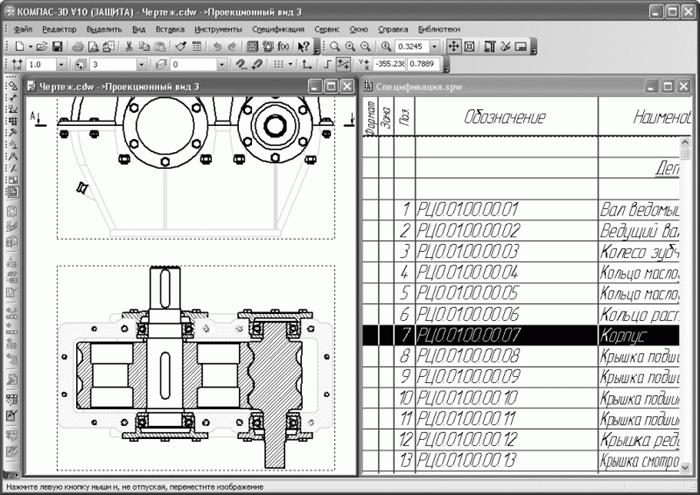Viewport: 700px width, 495px height.
Task: Click the 'Вал ведомы' name cell
Action: pos(639,209)
